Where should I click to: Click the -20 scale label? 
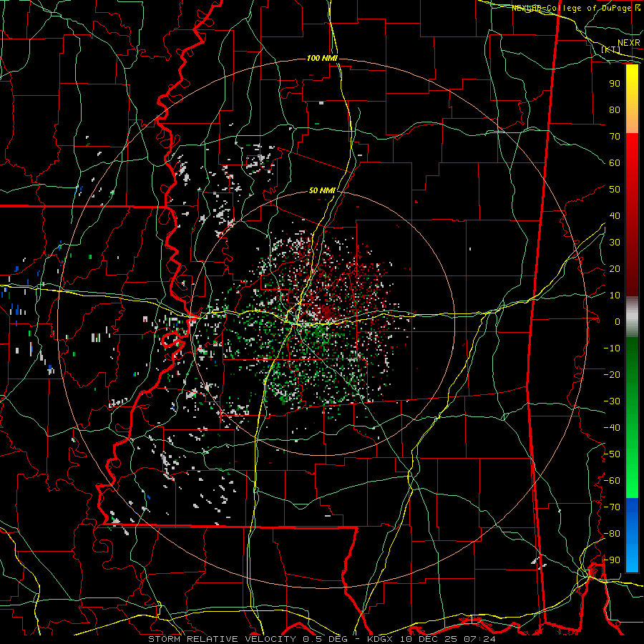(612, 375)
